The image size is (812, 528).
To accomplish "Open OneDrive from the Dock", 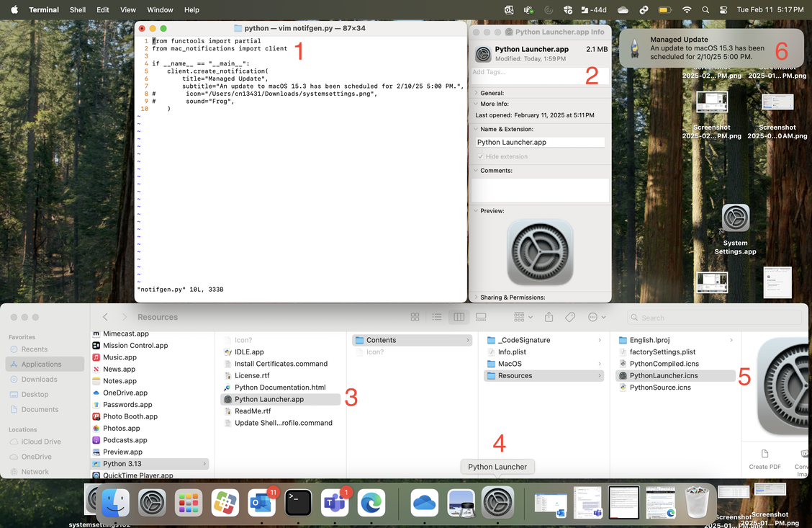I will click(x=424, y=503).
